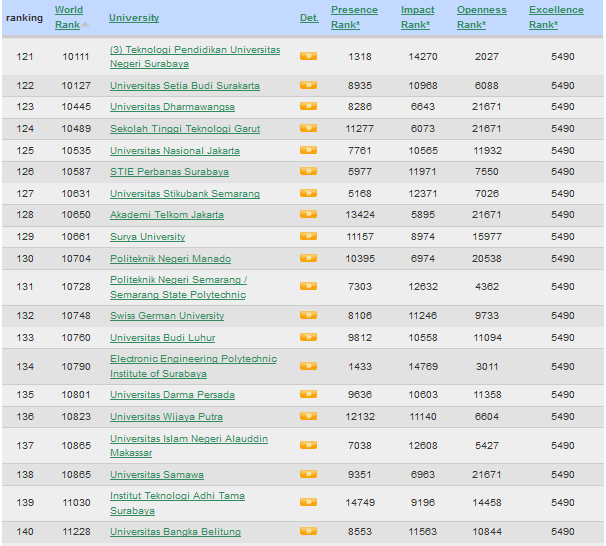Sort by Openness Rank header

click(482, 17)
